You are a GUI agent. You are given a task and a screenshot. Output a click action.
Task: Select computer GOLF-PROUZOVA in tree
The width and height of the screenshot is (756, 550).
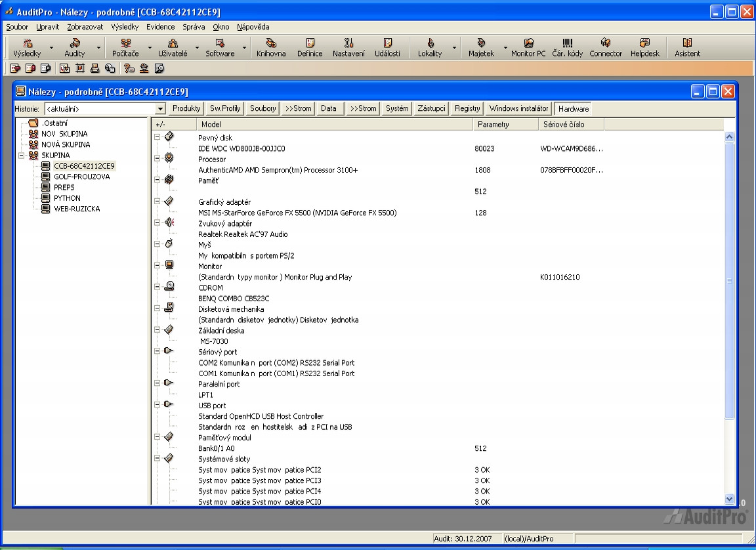click(82, 177)
